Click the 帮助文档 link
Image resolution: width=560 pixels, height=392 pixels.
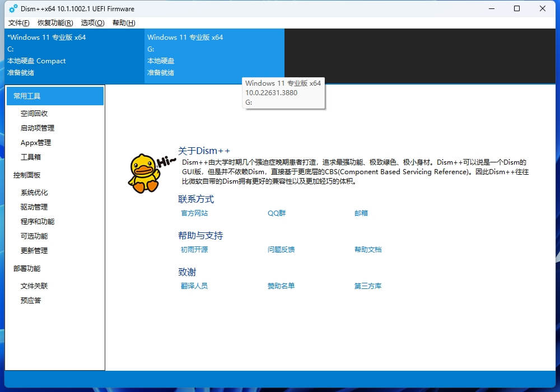(368, 250)
